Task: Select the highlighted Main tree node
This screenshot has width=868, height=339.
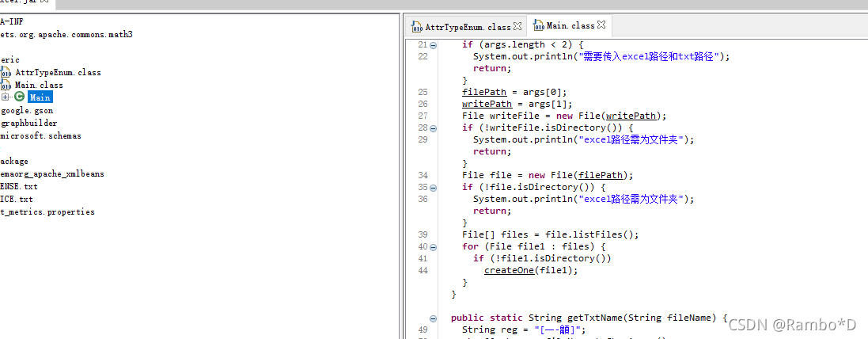Action: [x=40, y=98]
